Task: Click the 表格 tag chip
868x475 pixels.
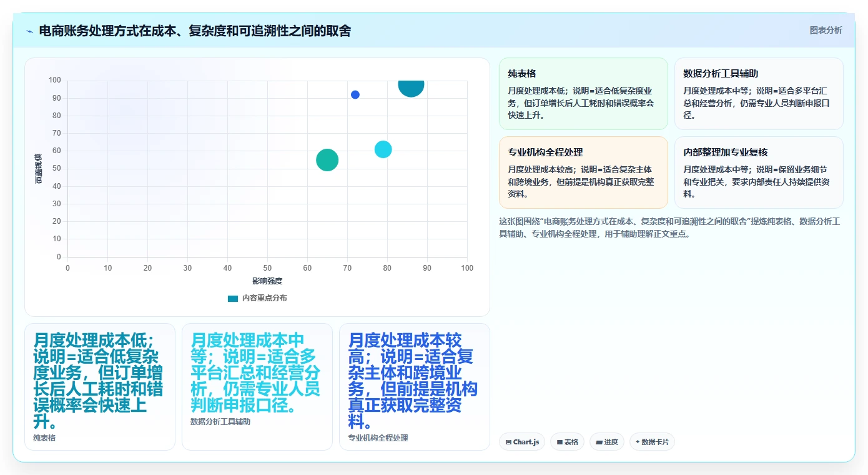Action: click(567, 442)
